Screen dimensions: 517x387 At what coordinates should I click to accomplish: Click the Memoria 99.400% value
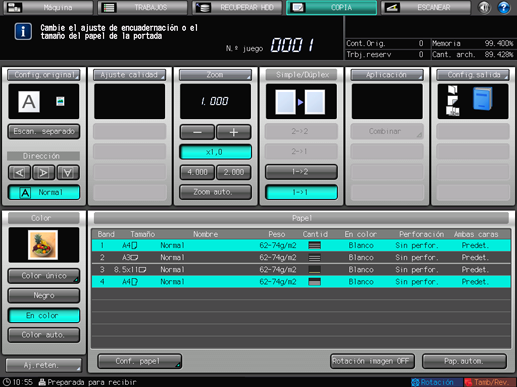[x=499, y=43]
